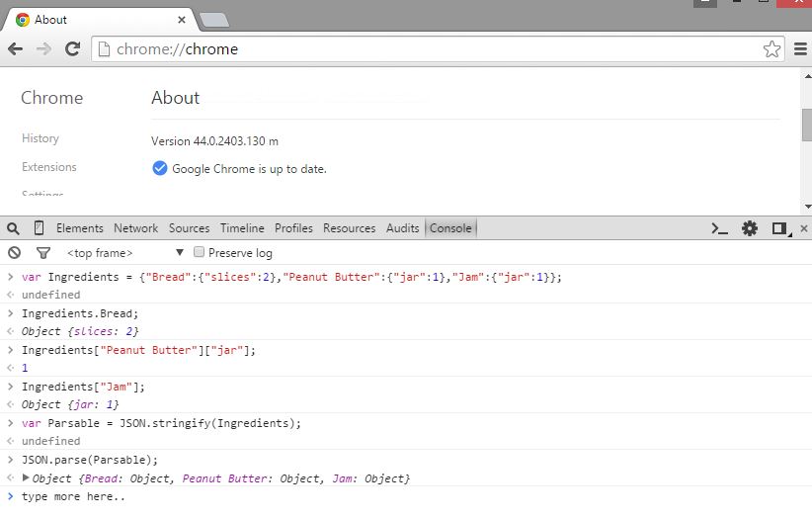This screenshot has width=812, height=519.
Task: Expand the parsed Object result triangle
Action: click(26, 478)
